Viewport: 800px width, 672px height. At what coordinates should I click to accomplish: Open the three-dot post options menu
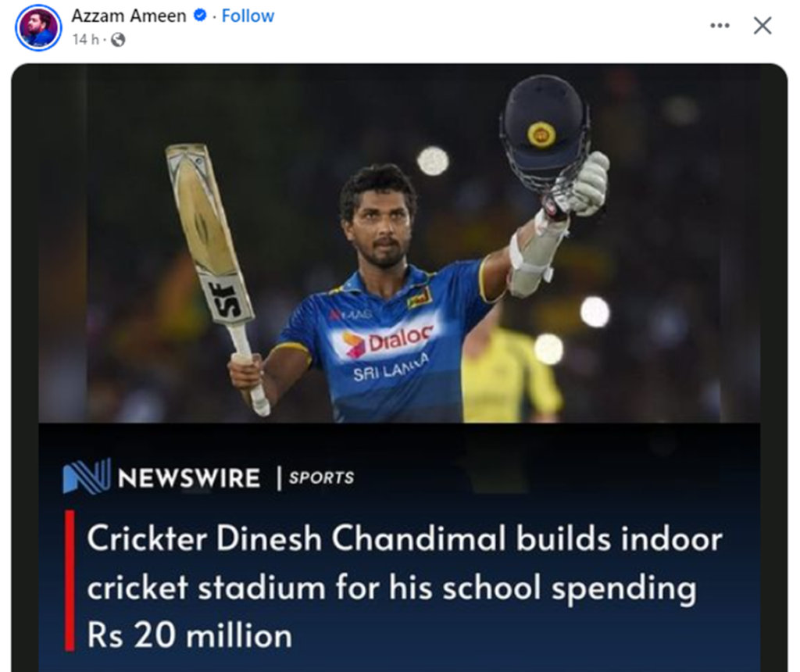(x=720, y=26)
